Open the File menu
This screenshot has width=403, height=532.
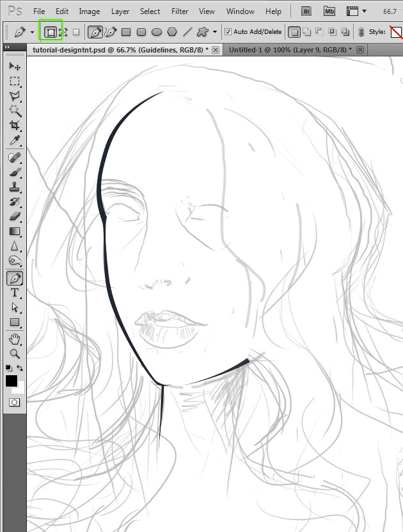(x=39, y=11)
